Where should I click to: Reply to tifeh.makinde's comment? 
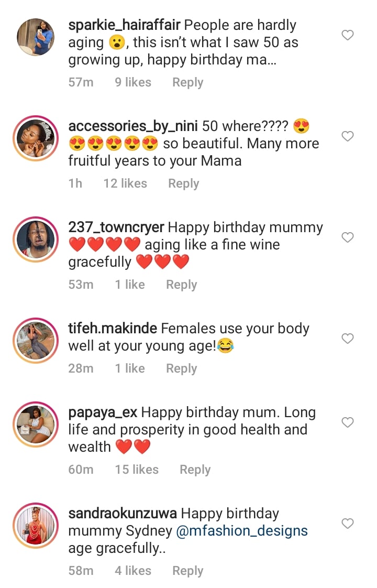[x=181, y=368]
